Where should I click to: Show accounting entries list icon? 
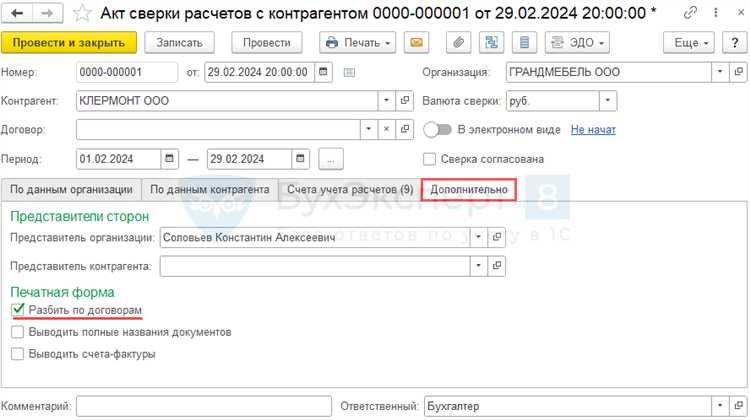coord(524,43)
